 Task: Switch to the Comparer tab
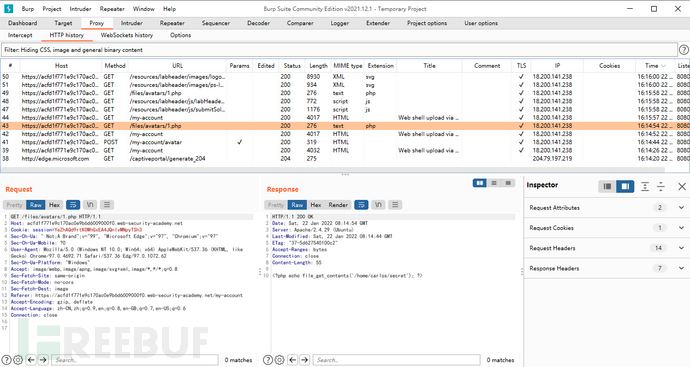tap(300, 23)
